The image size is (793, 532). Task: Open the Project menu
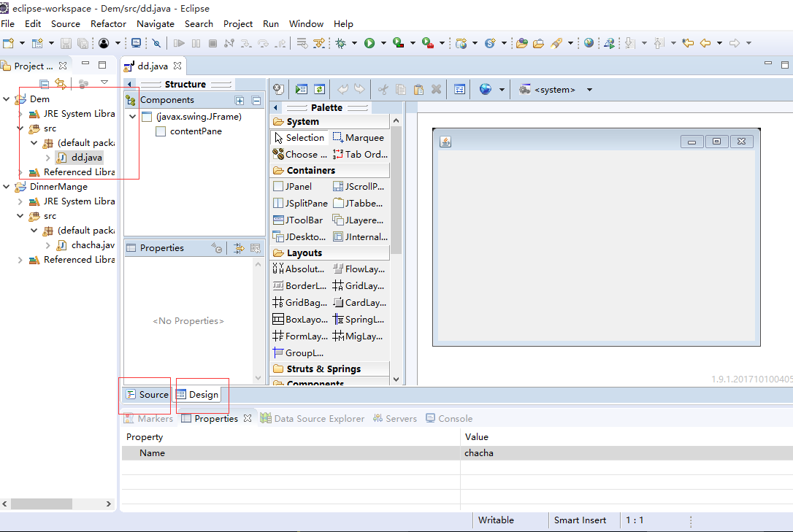coord(238,24)
